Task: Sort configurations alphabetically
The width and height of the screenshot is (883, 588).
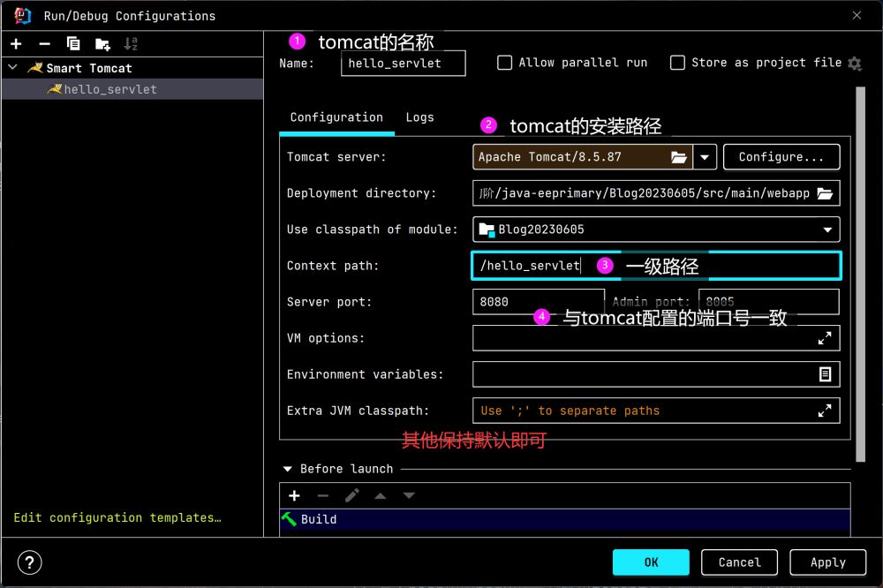Action: [131, 44]
